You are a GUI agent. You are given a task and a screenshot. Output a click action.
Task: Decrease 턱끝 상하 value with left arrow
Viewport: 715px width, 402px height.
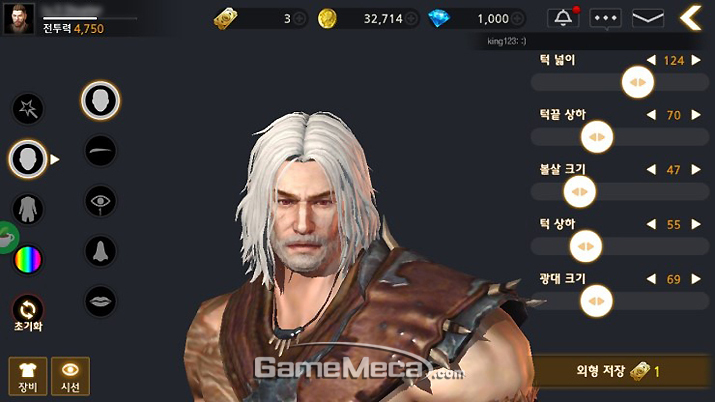pos(651,115)
